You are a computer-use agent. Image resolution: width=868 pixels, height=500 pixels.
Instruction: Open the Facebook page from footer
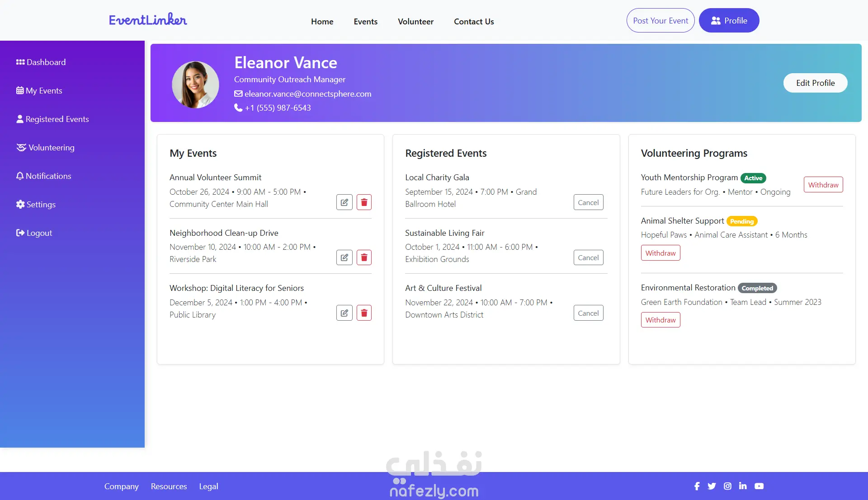tap(697, 486)
